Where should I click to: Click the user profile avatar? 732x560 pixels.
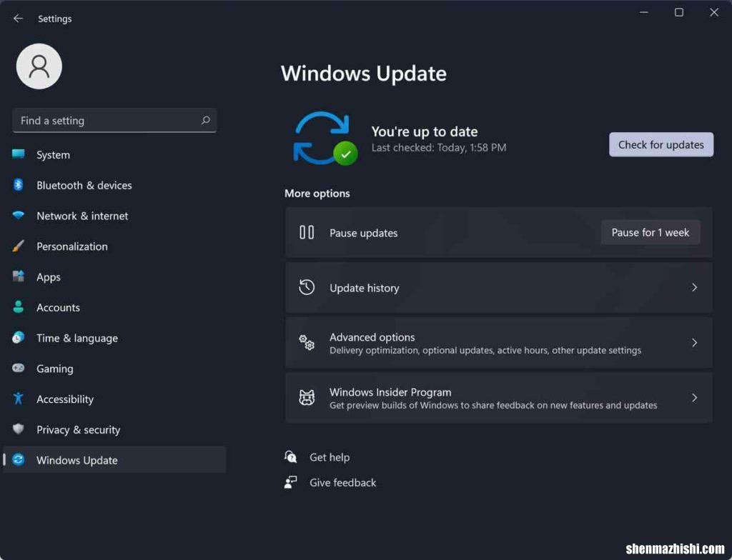click(39, 66)
